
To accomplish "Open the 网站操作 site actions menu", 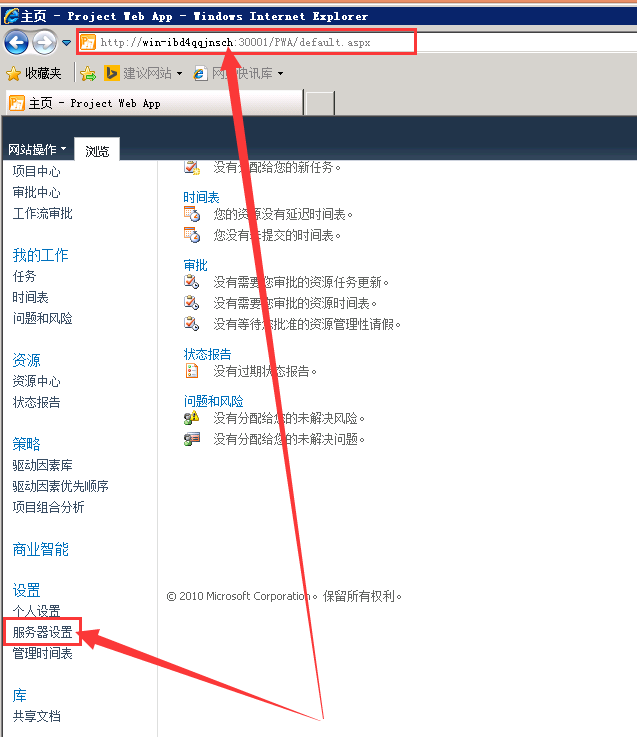I will coord(37,149).
